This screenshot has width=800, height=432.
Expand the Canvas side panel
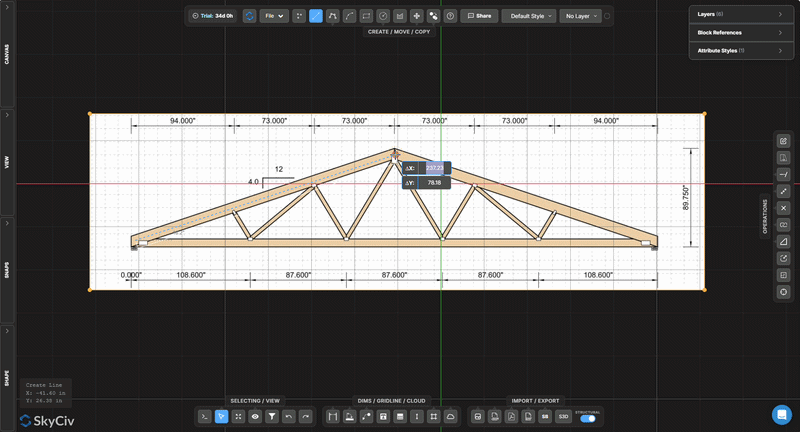click(7, 53)
